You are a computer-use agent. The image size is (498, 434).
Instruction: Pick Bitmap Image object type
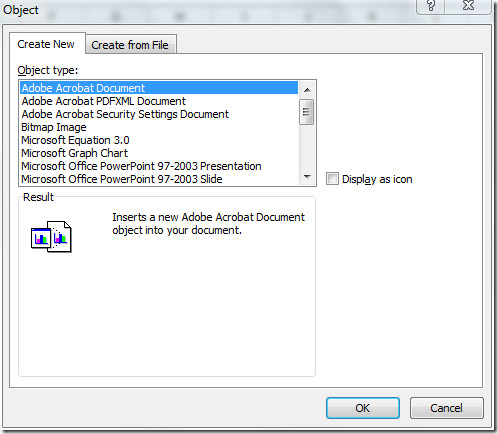(x=159, y=127)
